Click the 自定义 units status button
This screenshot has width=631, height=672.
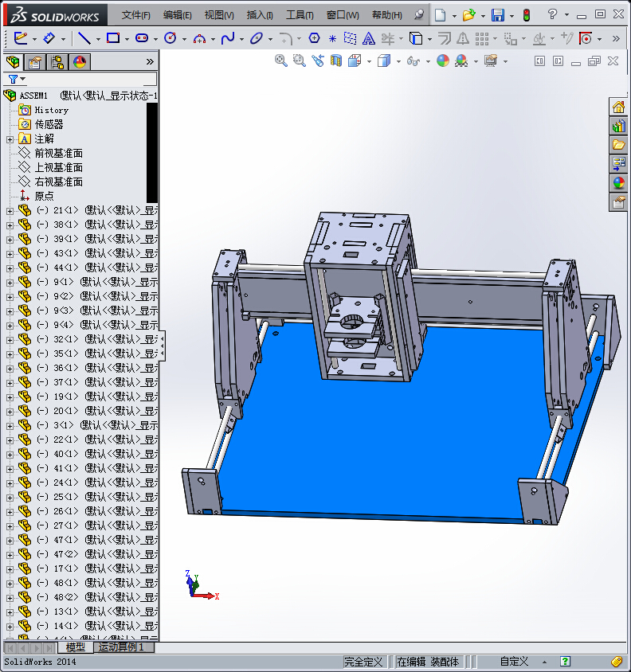[x=514, y=662]
